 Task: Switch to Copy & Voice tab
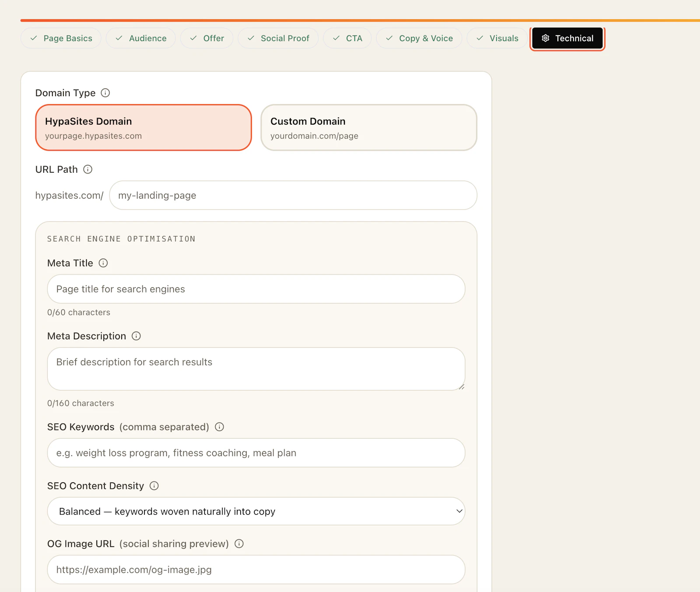(419, 38)
